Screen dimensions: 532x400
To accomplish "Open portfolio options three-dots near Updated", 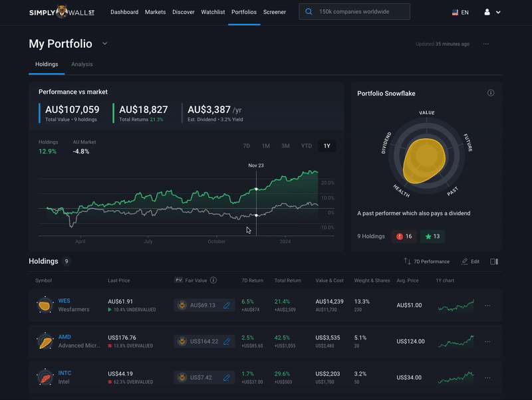I will [x=486, y=44].
